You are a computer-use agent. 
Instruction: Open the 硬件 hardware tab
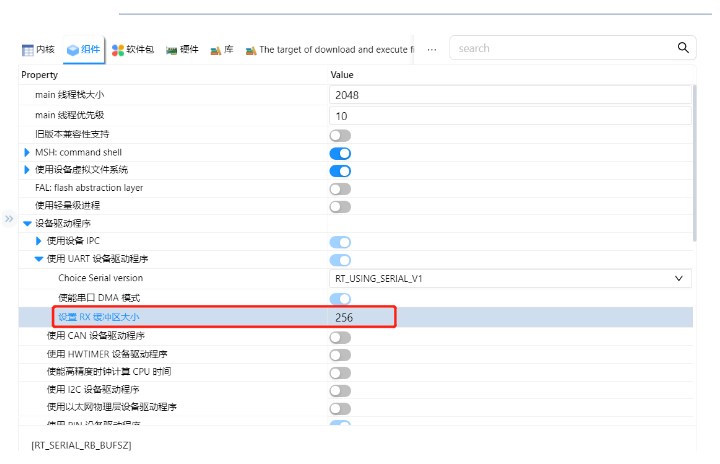click(182, 49)
